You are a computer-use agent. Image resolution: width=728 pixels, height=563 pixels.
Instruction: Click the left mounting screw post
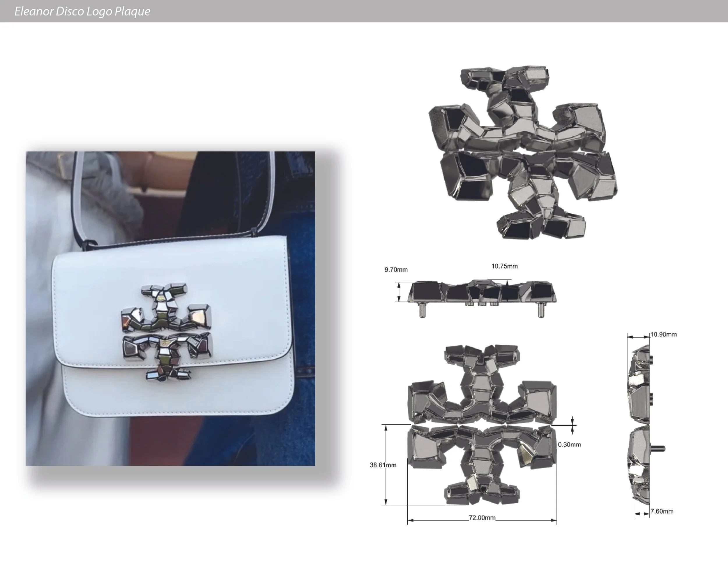coord(422,310)
